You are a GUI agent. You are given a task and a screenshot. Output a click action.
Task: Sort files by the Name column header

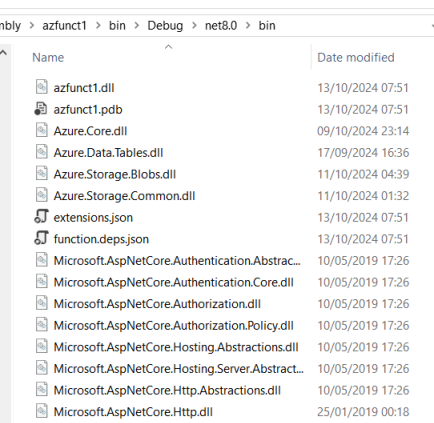coord(48,57)
